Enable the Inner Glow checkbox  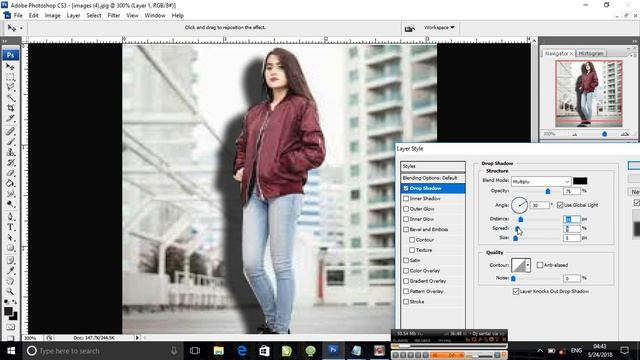coord(406,219)
